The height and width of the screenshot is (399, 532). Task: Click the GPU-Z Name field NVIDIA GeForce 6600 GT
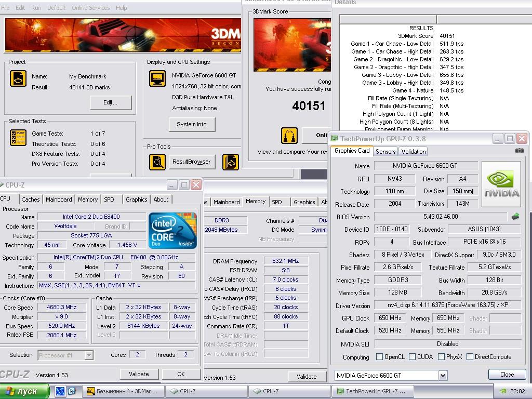(x=426, y=166)
